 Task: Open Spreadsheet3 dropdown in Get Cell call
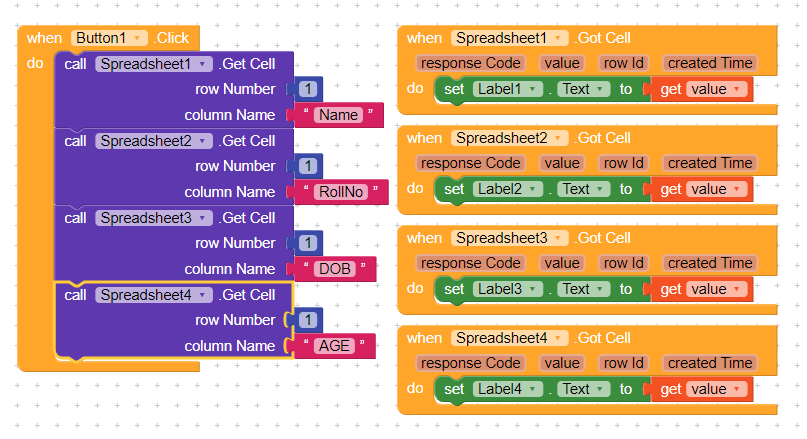click(153, 218)
